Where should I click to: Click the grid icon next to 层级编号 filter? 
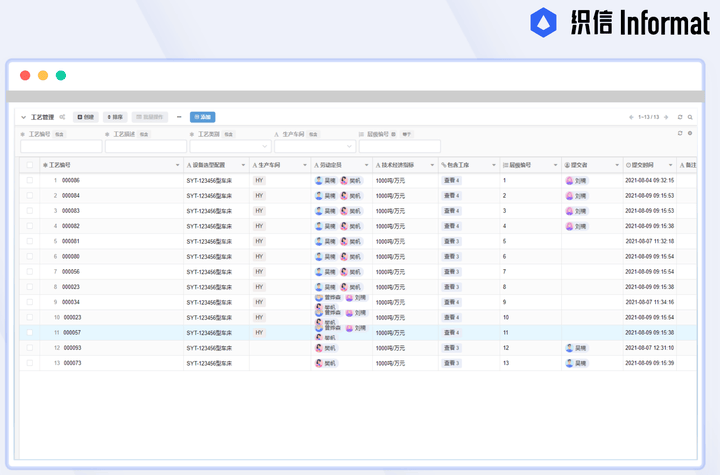(x=394, y=134)
